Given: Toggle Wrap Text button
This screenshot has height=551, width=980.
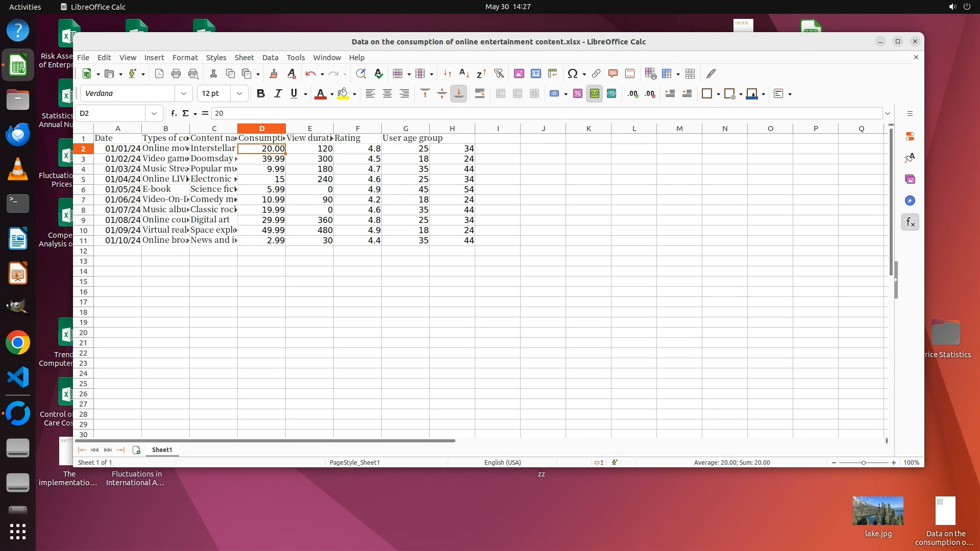Looking at the screenshot, I should [x=479, y=93].
